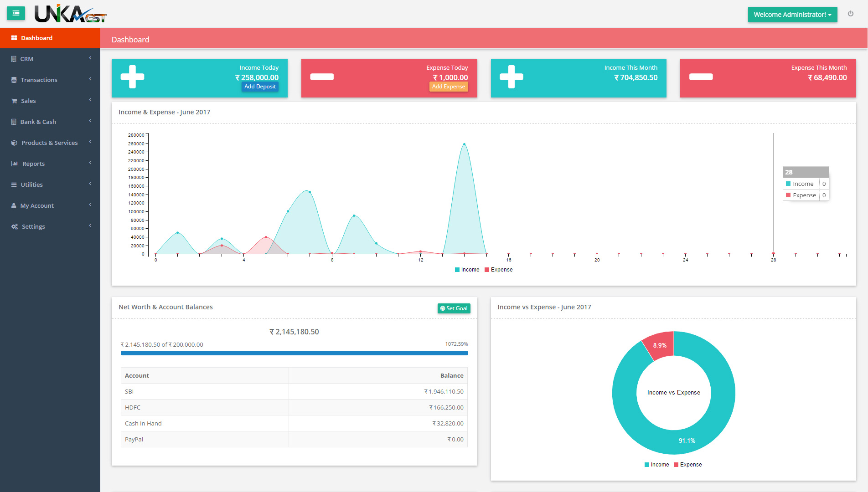Click the Set Goal button
The width and height of the screenshot is (868, 492).
point(454,308)
